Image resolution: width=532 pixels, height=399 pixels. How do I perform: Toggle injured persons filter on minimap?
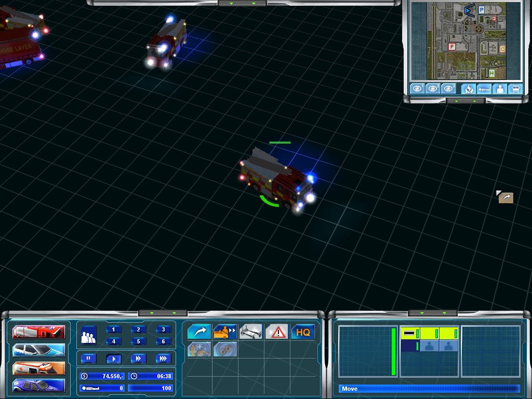[x=484, y=89]
